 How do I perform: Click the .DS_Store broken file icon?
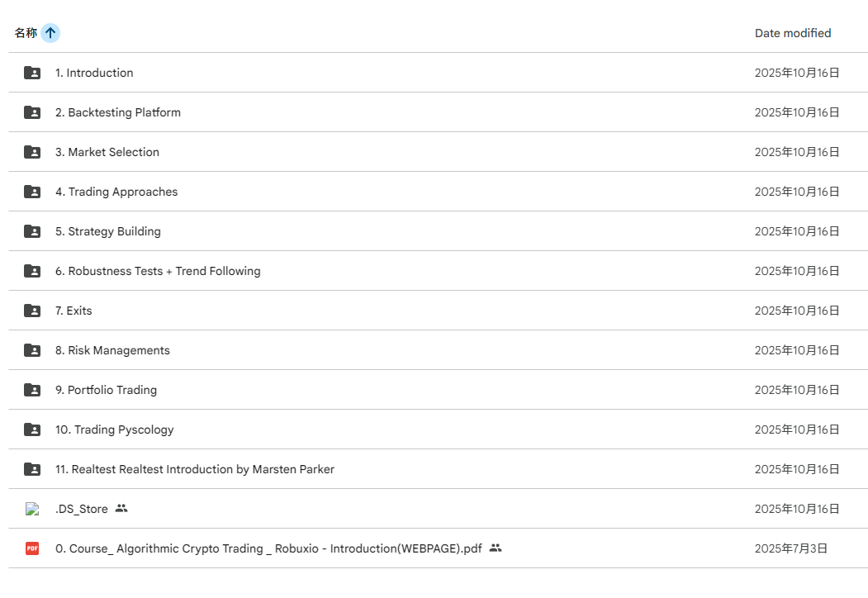(x=32, y=509)
